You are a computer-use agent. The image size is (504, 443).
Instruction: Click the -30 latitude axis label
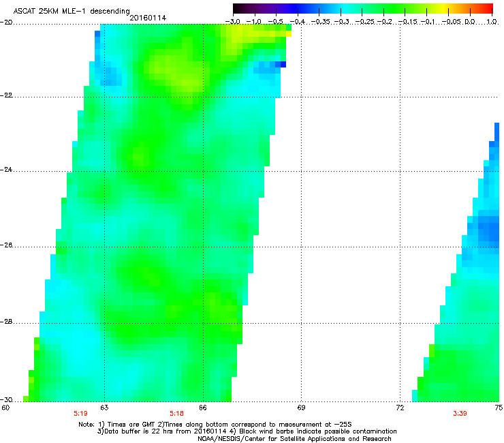[x=6, y=400]
